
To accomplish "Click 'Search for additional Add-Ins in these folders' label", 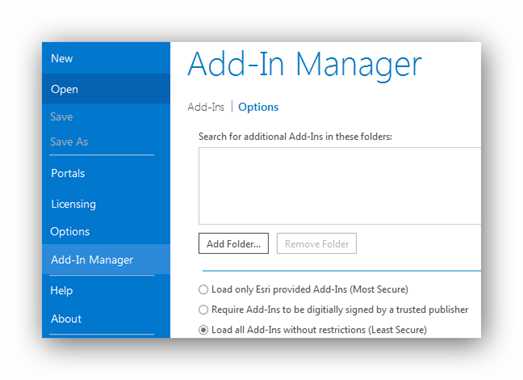I will (x=295, y=136).
